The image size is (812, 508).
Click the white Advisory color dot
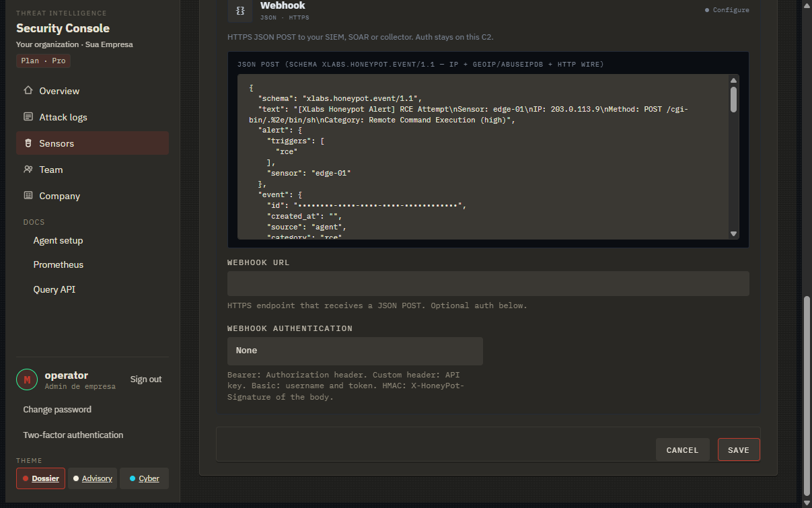pos(76,478)
